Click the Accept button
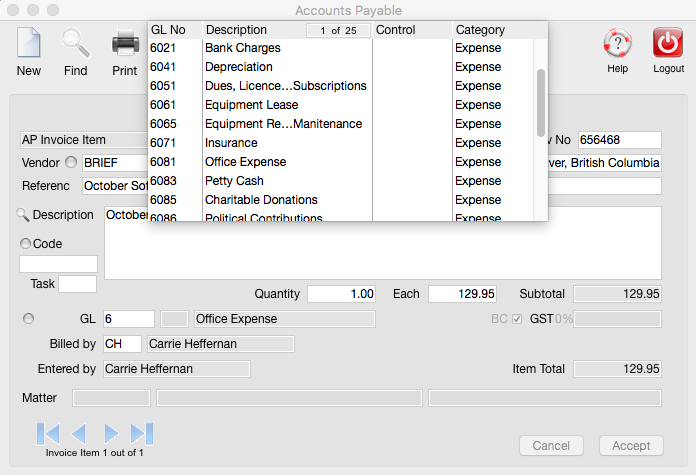696x475 pixels. pos(631,446)
